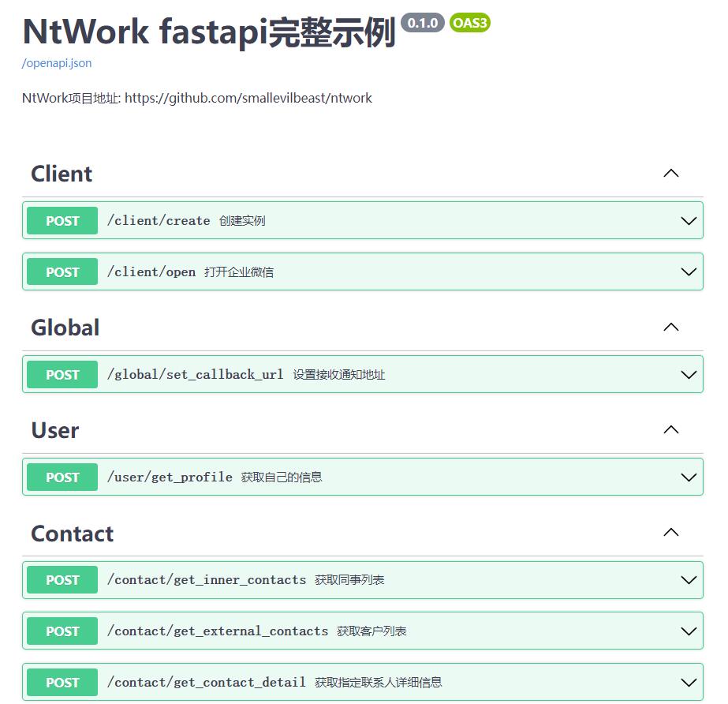Image resolution: width=728 pixels, height=704 pixels.
Task: Click the POST badge on /client/open
Action: point(62,271)
